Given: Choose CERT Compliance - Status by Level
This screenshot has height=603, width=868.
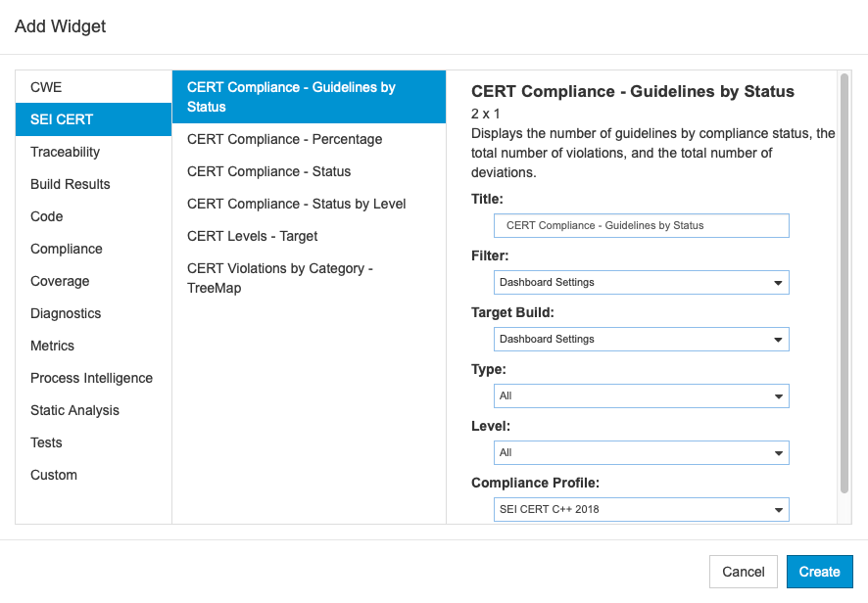Looking at the screenshot, I should point(309,205).
